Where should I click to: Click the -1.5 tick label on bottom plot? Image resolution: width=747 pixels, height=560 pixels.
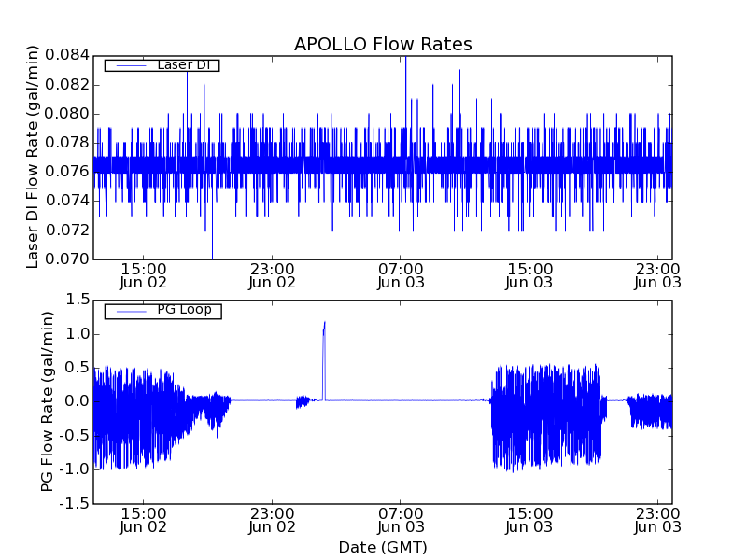pos(75,503)
